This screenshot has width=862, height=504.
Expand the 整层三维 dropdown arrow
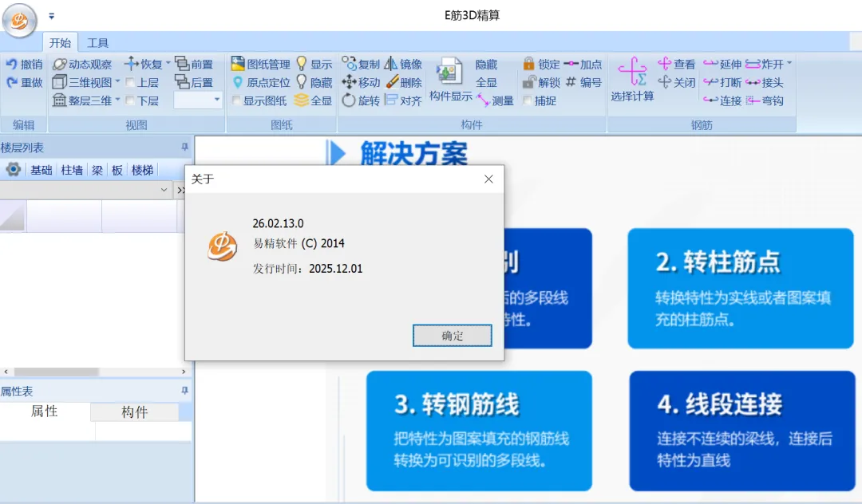[x=117, y=100]
